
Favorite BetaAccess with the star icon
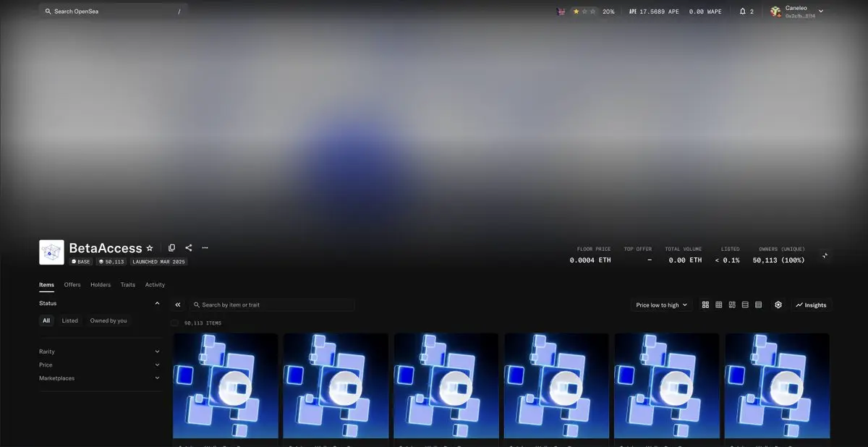[x=150, y=248]
